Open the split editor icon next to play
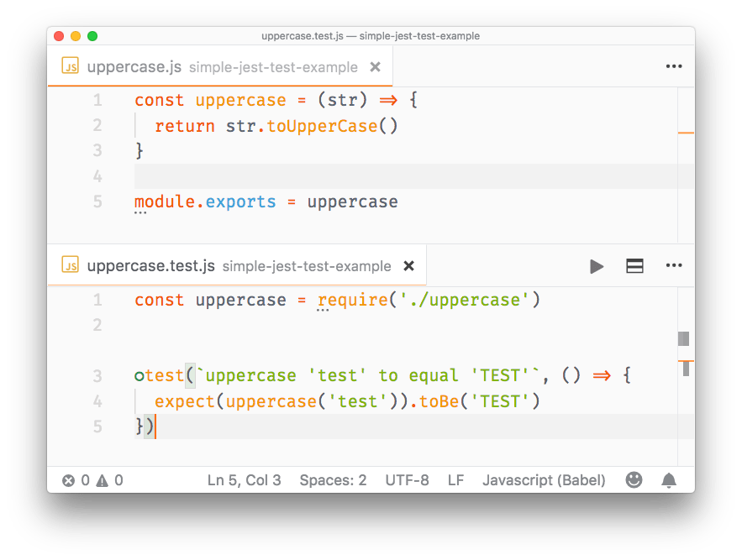 pyautogui.click(x=634, y=265)
